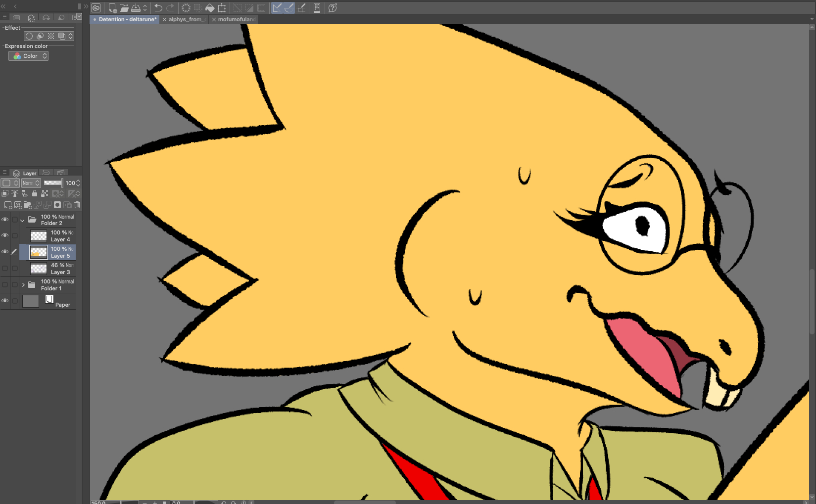The height and width of the screenshot is (504, 816).
Task: Switch to the mofumofuland document tab
Action: [x=236, y=19]
